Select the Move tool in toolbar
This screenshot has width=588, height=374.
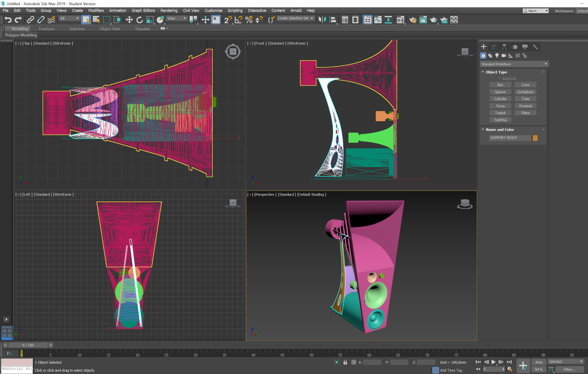point(129,20)
